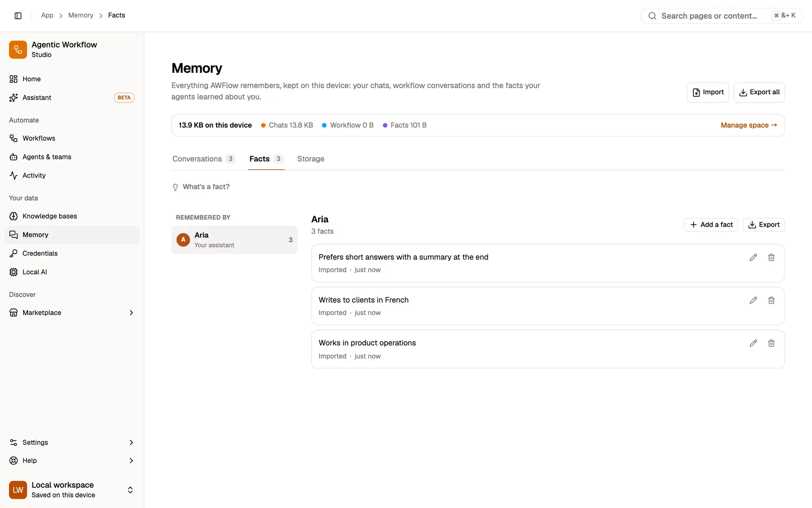
Task: Select the Aria entry under Remembered by
Action: point(234,240)
